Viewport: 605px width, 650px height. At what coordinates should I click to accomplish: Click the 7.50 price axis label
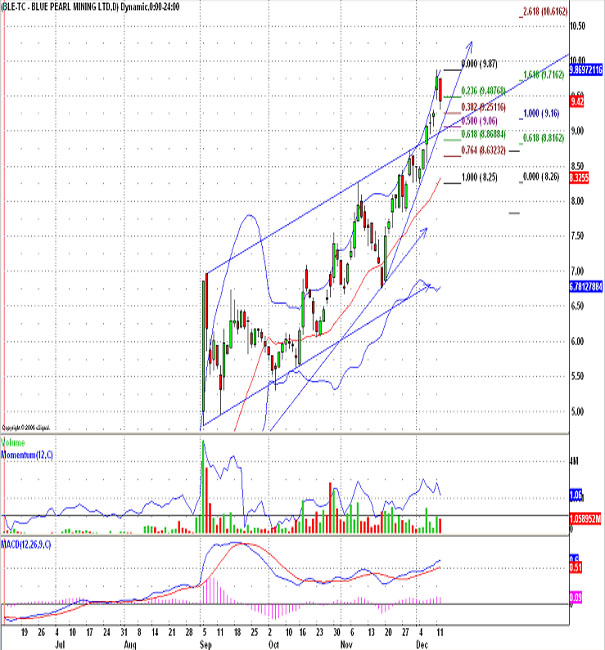[577, 236]
